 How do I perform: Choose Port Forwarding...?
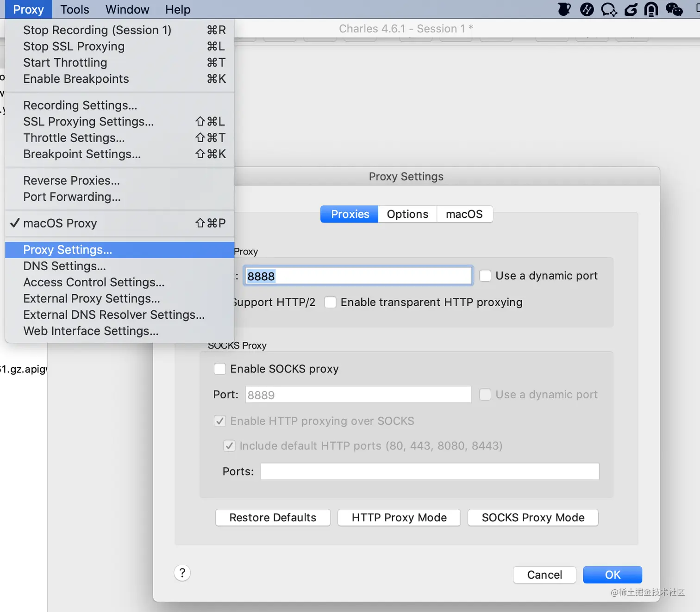point(120,197)
